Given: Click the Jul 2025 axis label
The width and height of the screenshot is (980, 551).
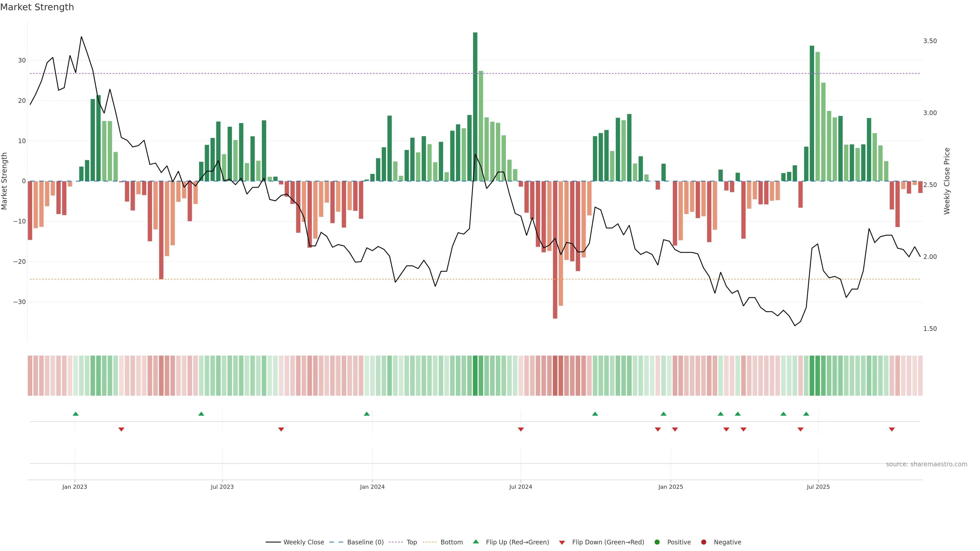Looking at the screenshot, I should (x=818, y=487).
